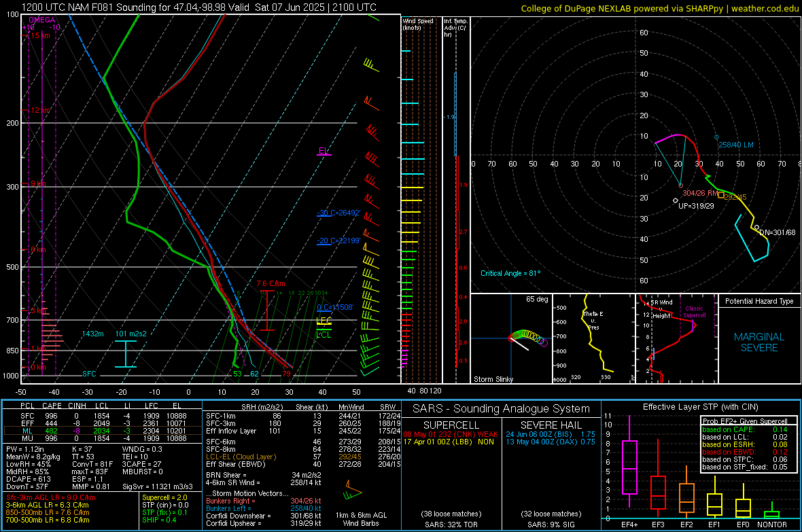Click the 304/26 RM hodograph marker label
Image resolution: width=802 pixels, height=532 pixels.
pyautogui.click(x=700, y=193)
